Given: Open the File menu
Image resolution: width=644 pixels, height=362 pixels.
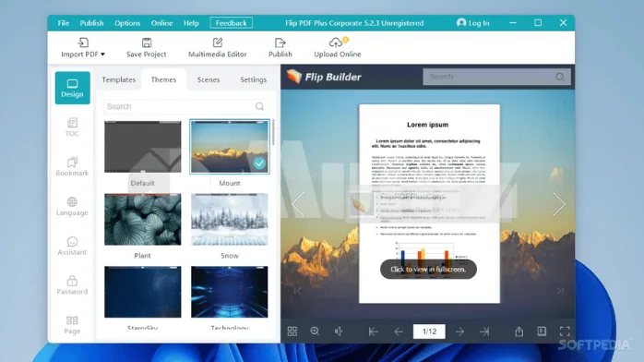Looking at the screenshot, I should [64, 23].
